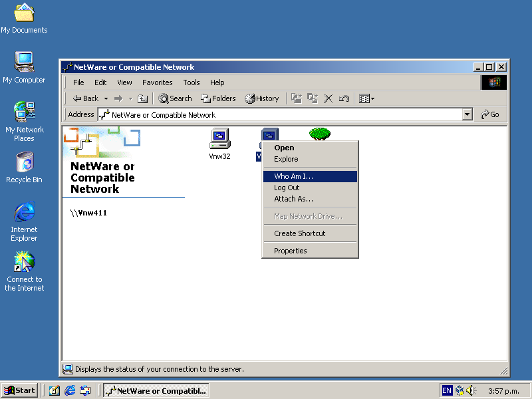
Task: Open My Documents desktop icon
Action: pos(24,19)
